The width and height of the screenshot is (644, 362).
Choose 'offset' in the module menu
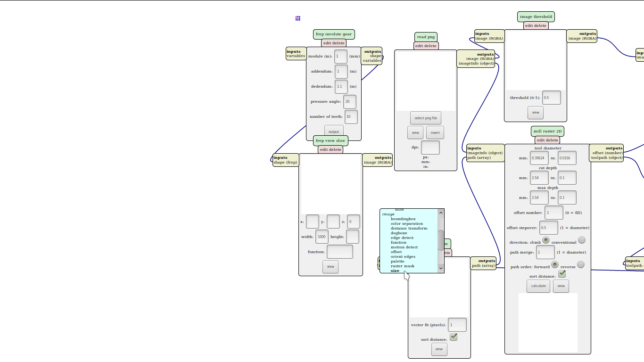[x=396, y=252]
